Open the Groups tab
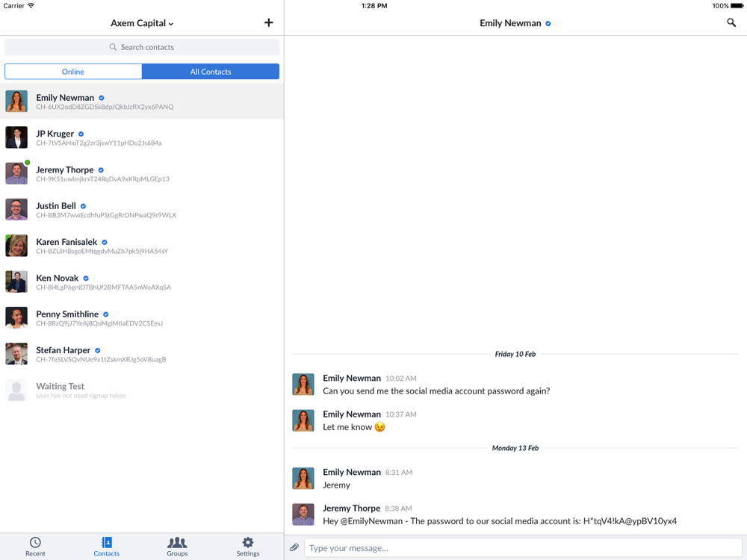Viewport: 747px width, 560px height. (177, 547)
